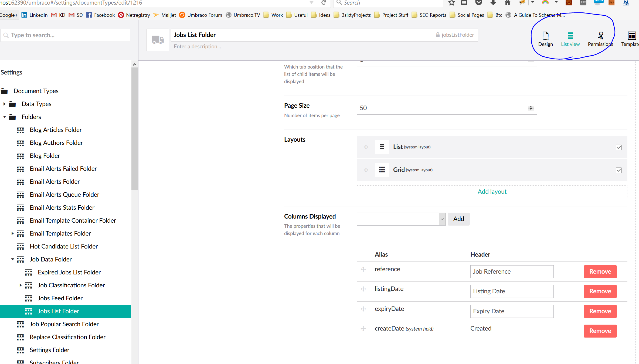This screenshot has width=639, height=364.
Task: Expand the Data Types tree node
Action: click(5, 104)
